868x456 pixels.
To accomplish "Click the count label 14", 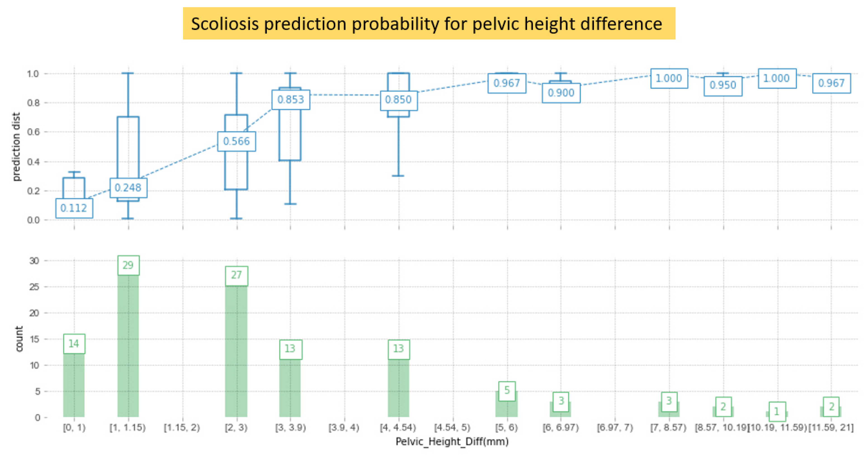I will click(74, 344).
